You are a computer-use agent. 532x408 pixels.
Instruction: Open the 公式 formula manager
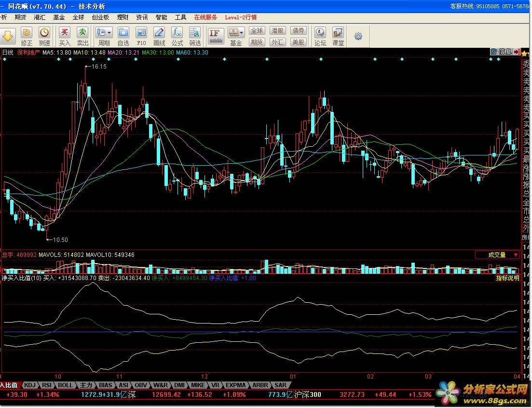[x=177, y=36]
